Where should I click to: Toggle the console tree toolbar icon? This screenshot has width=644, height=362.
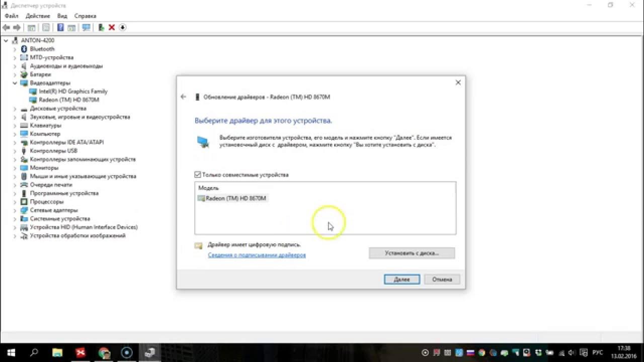[x=32, y=28]
